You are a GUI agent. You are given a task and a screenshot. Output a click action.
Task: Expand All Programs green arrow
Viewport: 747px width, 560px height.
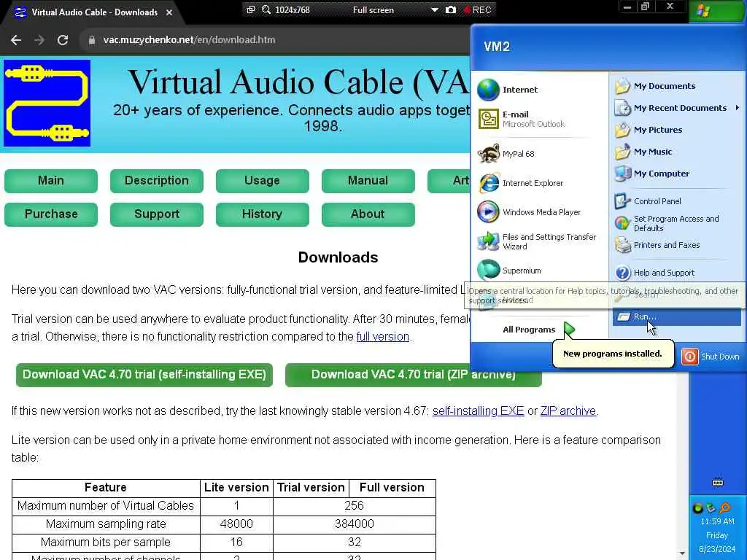tap(569, 329)
